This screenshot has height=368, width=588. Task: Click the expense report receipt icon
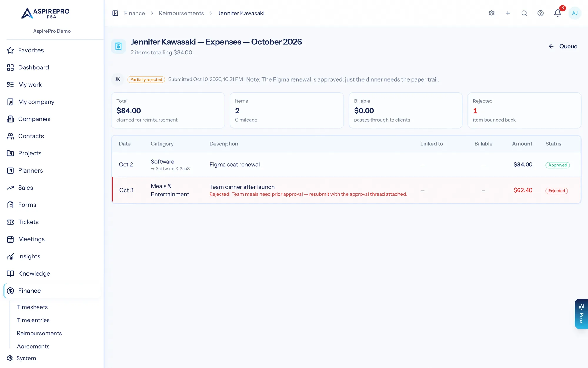118,46
